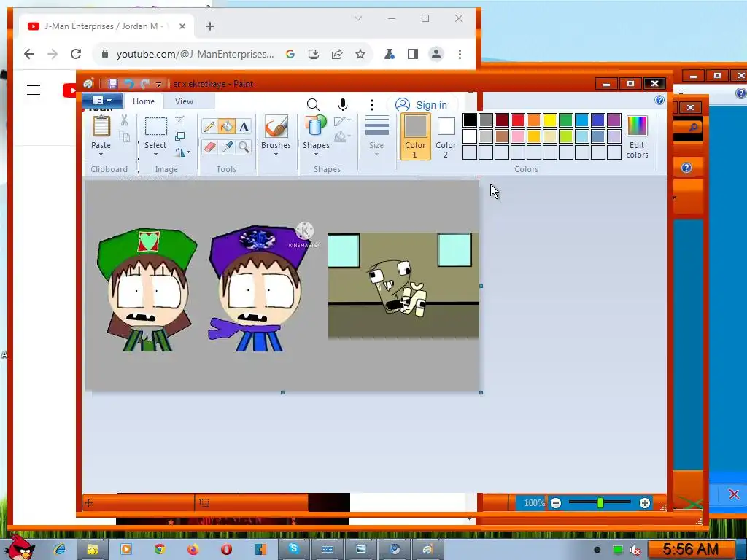This screenshot has height=560, width=747.
Task: Open Skype from the taskbar
Action: 293,549
